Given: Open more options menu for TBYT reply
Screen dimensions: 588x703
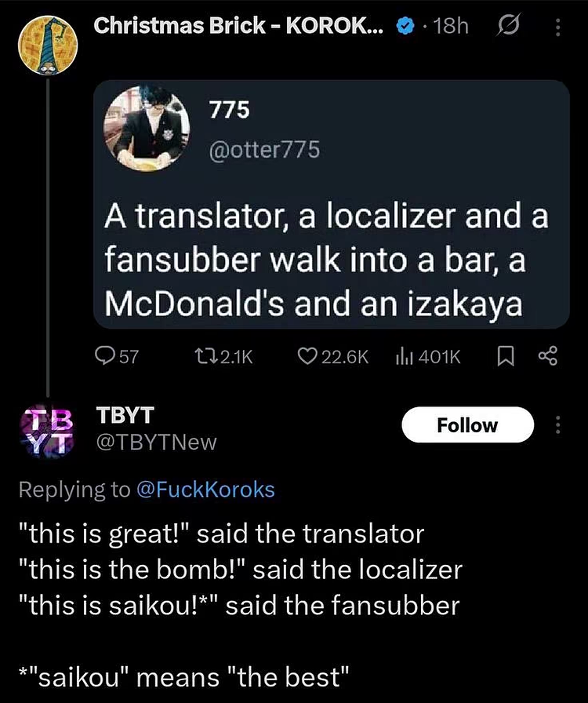Looking at the screenshot, I should (x=558, y=425).
